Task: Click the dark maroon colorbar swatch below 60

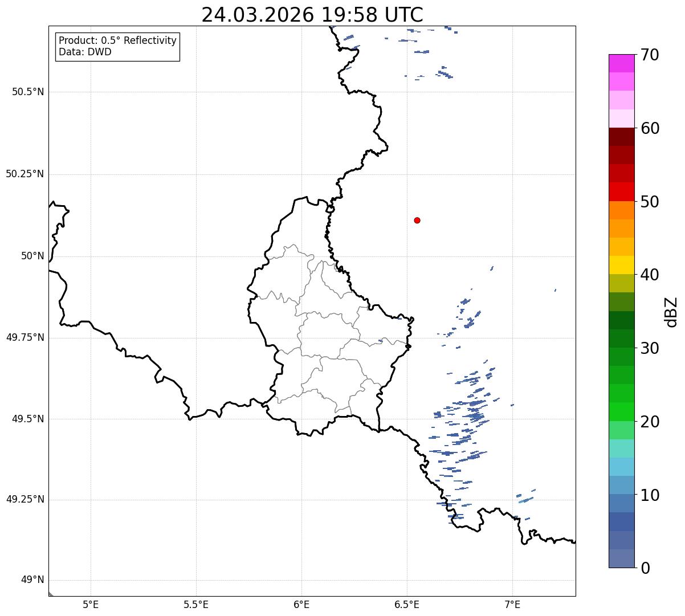Action: tap(622, 137)
